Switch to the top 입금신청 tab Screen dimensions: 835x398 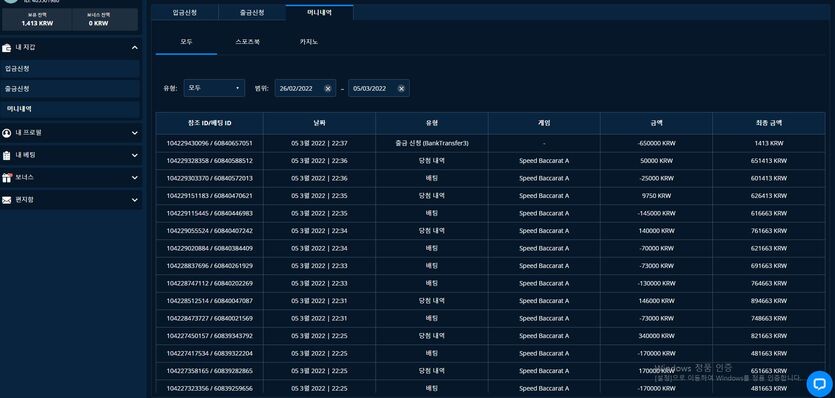(x=185, y=12)
